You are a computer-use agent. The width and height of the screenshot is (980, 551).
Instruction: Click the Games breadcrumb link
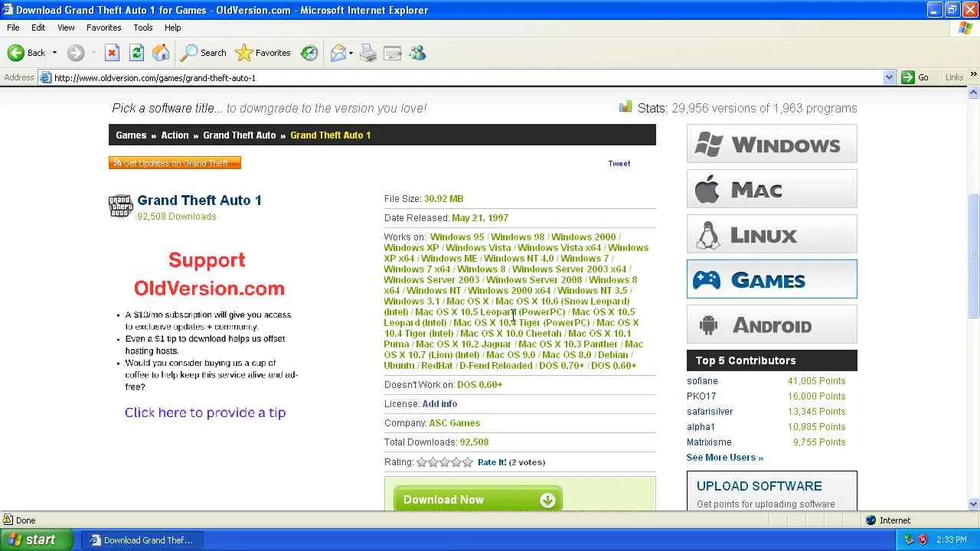131,135
